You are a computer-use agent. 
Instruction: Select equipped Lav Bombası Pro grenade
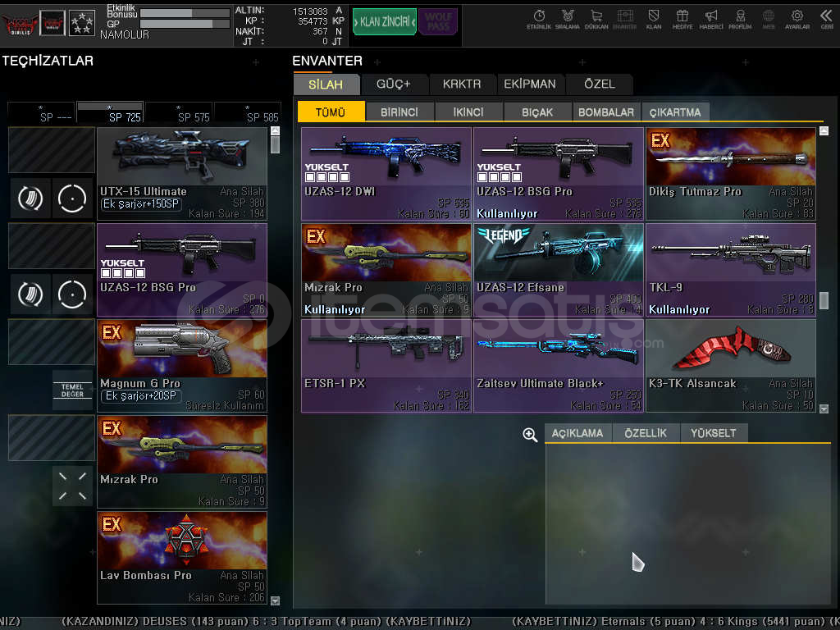click(182, 558)
